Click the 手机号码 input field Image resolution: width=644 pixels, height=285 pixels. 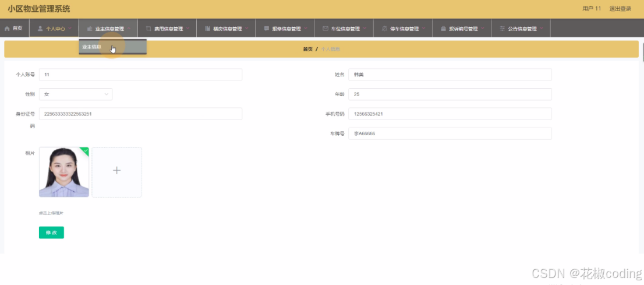450,114
